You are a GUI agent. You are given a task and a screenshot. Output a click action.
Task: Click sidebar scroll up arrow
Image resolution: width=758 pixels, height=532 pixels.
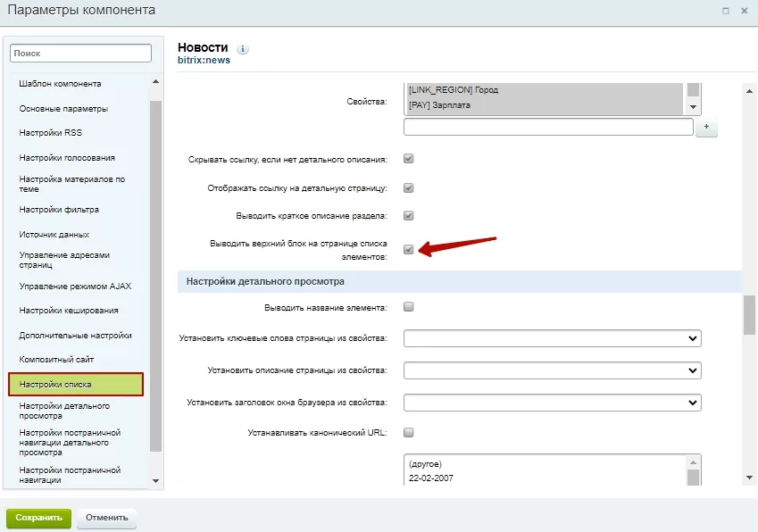tap(155, 81)
